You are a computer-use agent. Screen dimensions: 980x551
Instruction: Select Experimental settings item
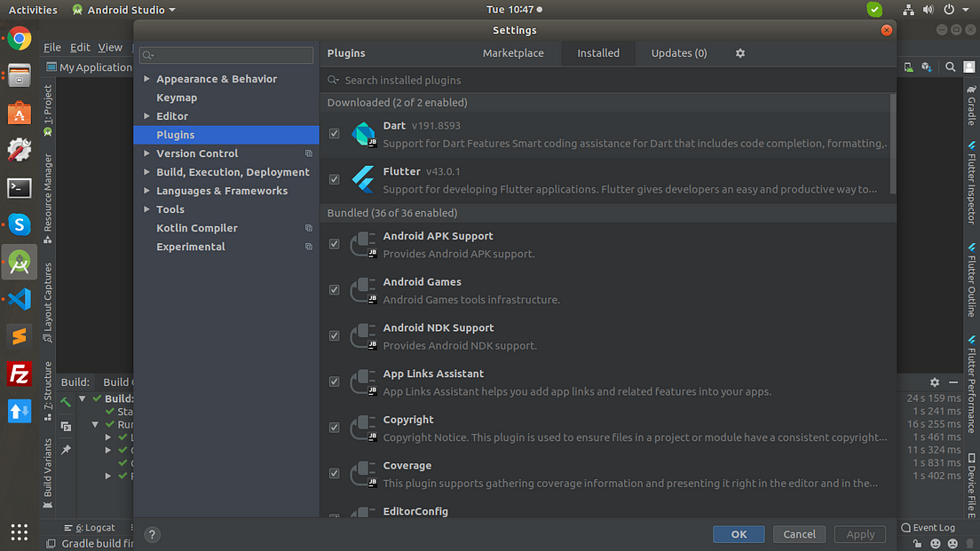pos(191,247)
